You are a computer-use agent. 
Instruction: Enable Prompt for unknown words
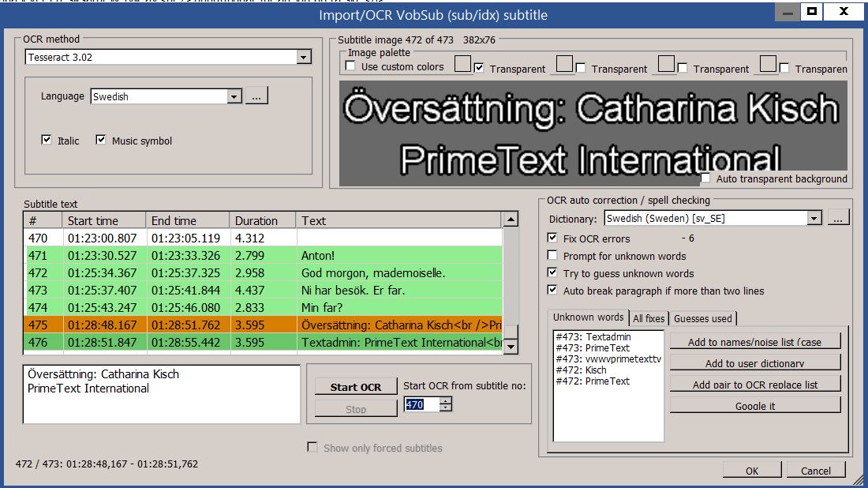coord(552,255)
